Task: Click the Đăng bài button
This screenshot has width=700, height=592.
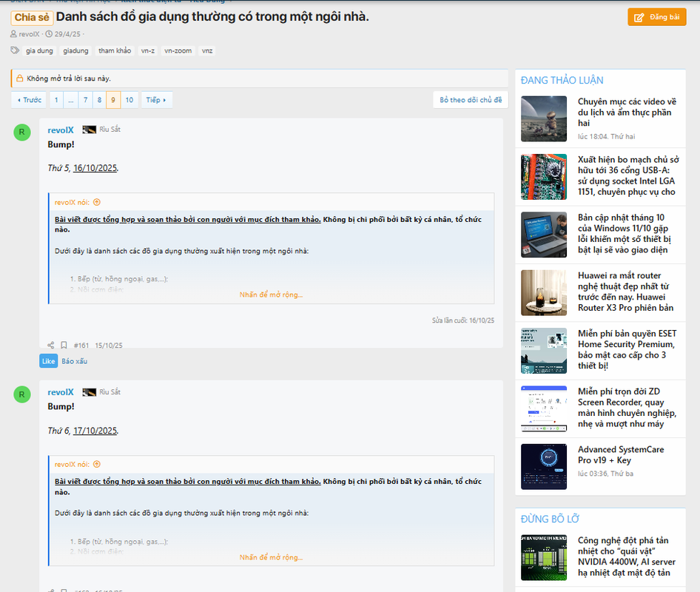Action: click(x=656, y=18)
